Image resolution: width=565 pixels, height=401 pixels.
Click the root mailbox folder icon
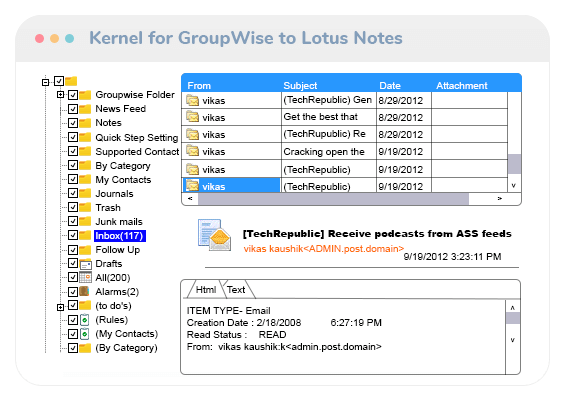(x=71, y=81)
